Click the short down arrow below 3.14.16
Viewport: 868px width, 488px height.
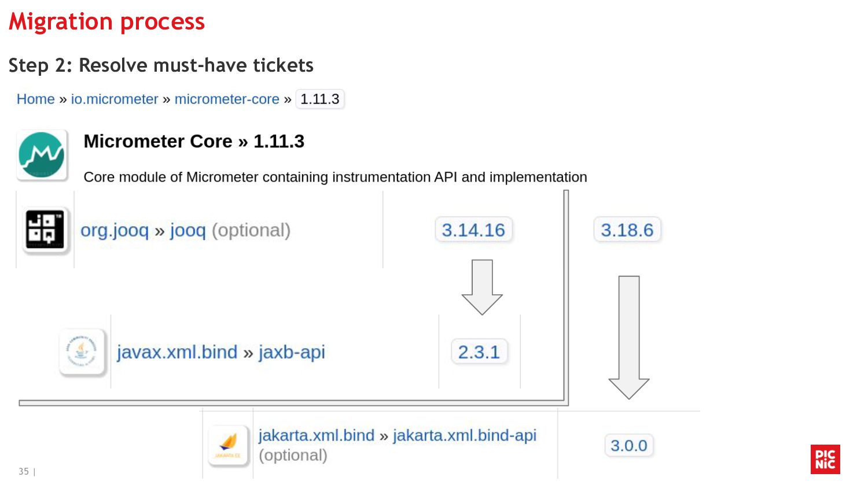tap(482, 286)
